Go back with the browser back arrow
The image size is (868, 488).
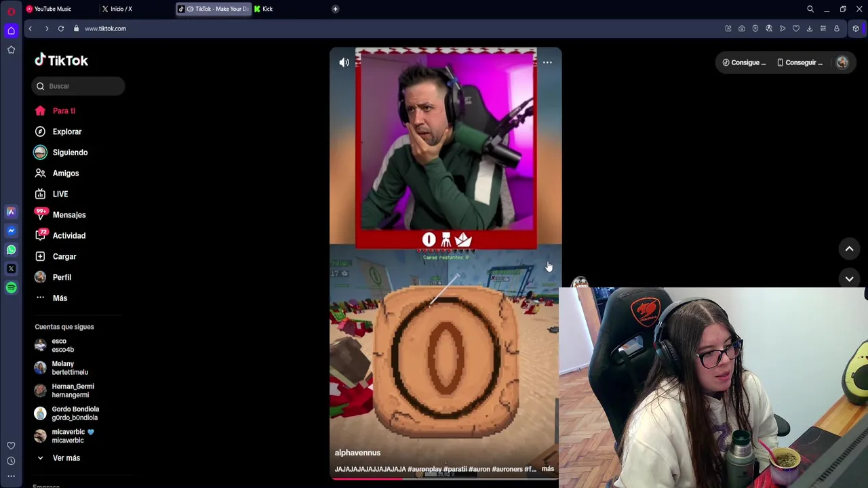pos(30,28)
